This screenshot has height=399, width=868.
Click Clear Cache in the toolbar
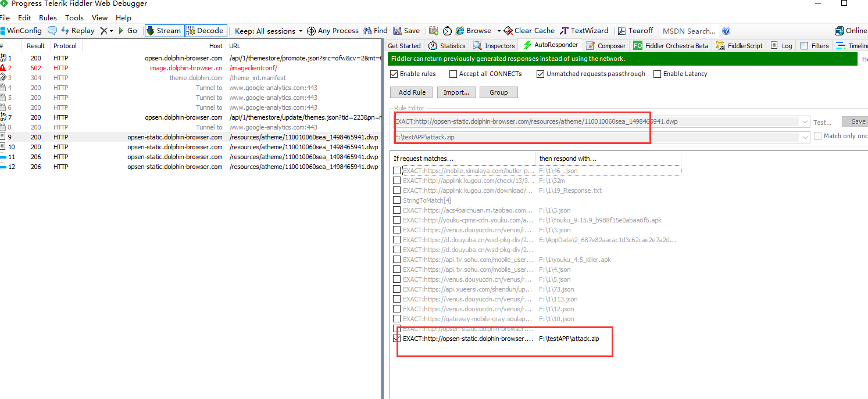point(529,31)
